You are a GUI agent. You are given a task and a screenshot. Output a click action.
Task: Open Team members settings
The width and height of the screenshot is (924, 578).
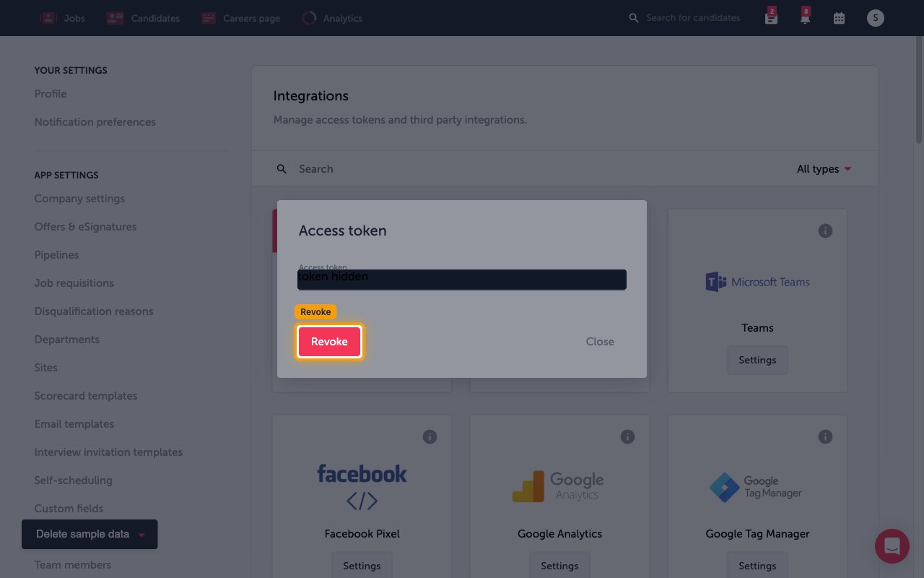click(x=73, y=565)
